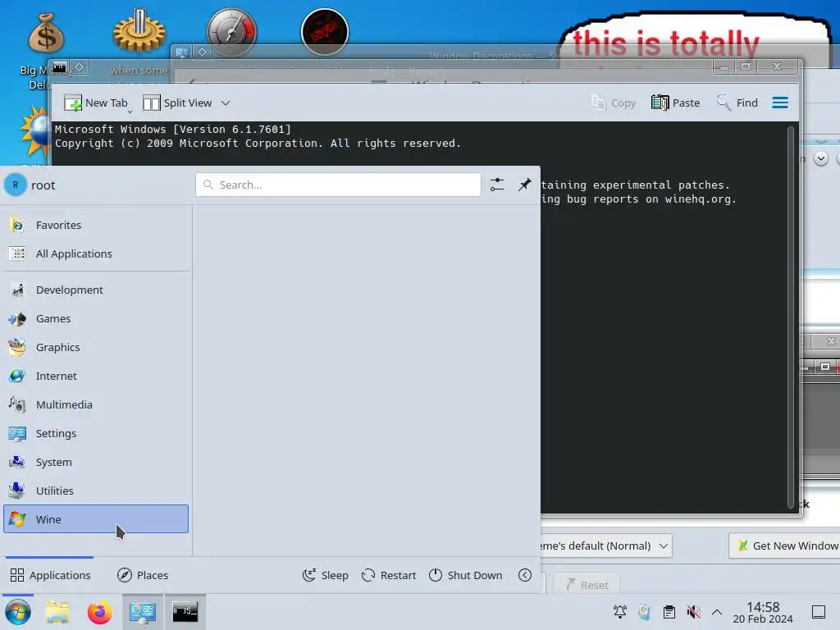
Task: Focus the application launcher Search field
Action: 338,185
